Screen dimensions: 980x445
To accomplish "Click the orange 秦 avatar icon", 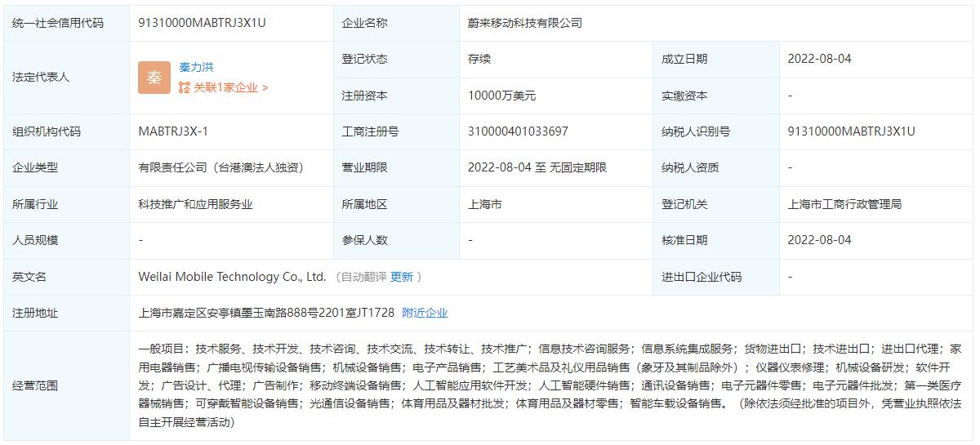I will 154,78.
